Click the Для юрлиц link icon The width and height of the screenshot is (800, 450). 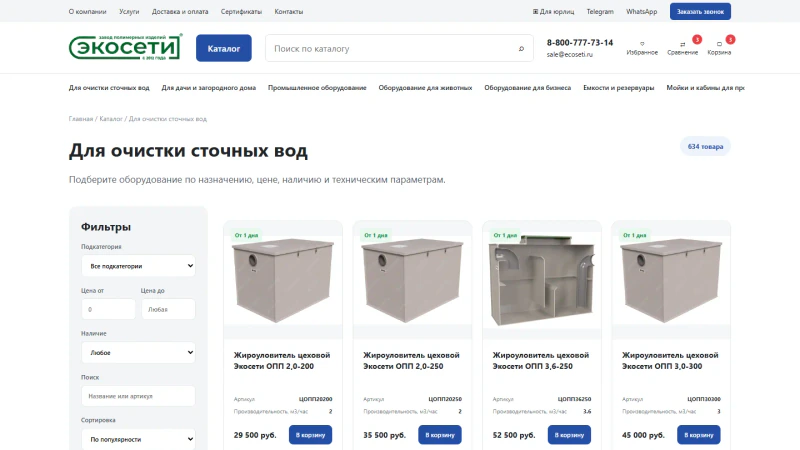[535, 11]
